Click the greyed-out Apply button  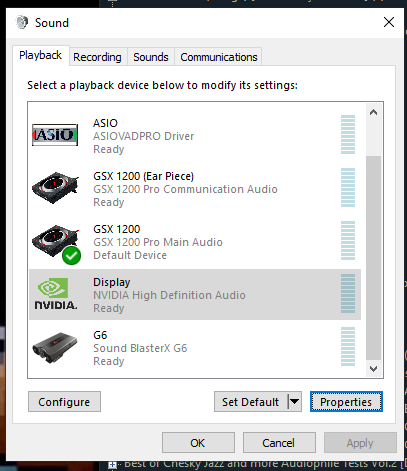[360, 443]
